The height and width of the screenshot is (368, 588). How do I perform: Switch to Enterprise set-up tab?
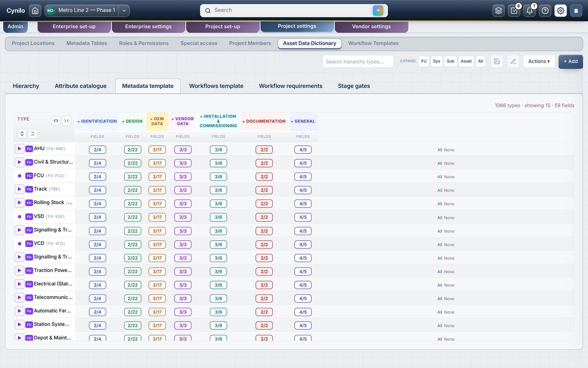pyautogui.click(x=74, y=26)
